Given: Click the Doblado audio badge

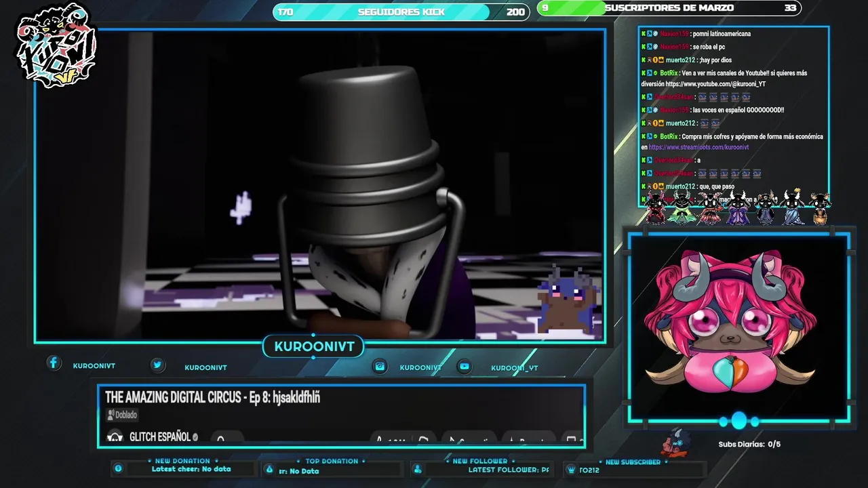Looking at the screenshot, I should pyautogui.click(x=122, y=415).
